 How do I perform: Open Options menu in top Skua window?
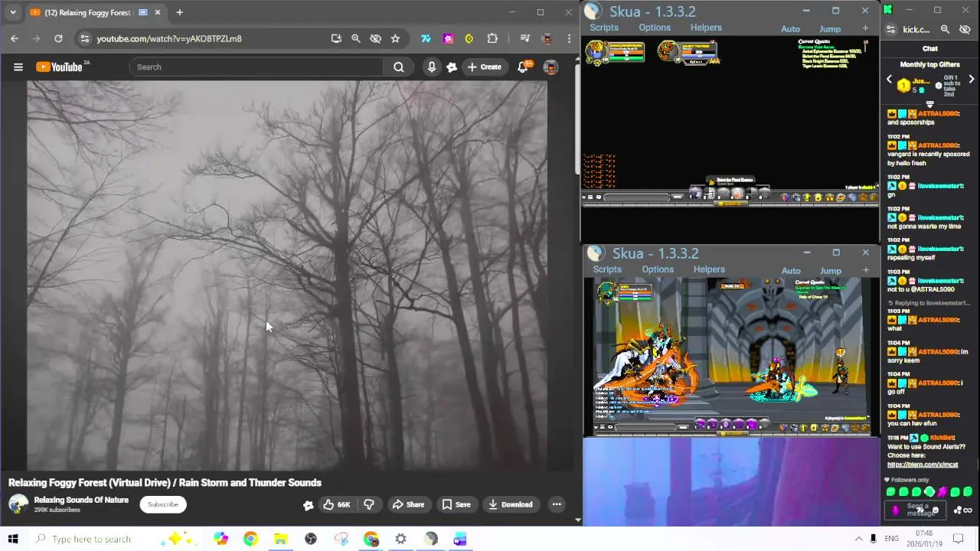(x=655, y=28)
